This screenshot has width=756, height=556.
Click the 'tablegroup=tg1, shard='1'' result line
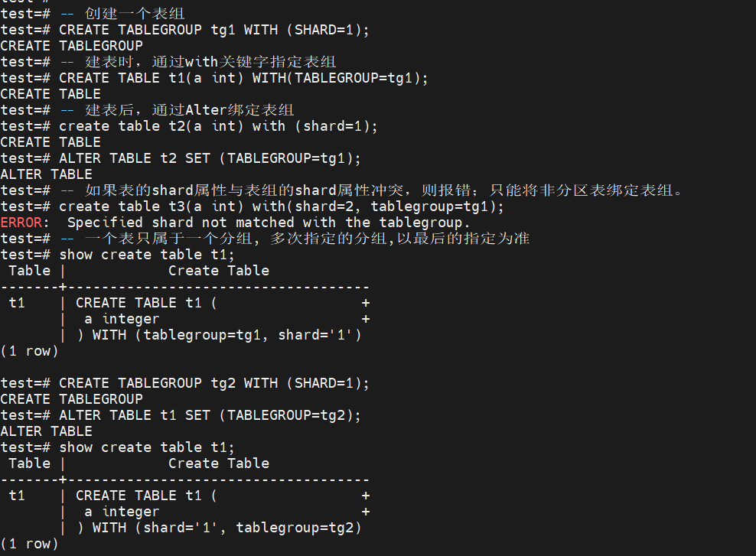pos(219,335)
